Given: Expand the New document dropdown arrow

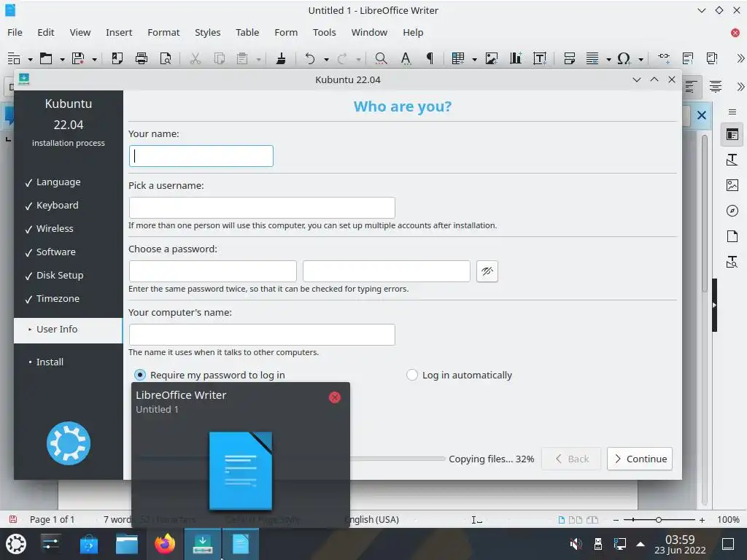Looking at the screenshot, I should [30, 60].
